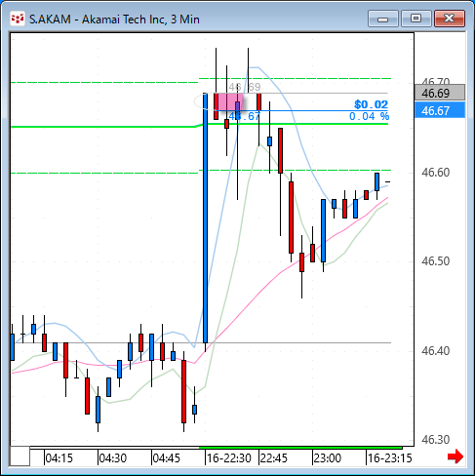The image size is (475, 476).
Task: Click the 22:45 time axis label
Action: [274, 458]
